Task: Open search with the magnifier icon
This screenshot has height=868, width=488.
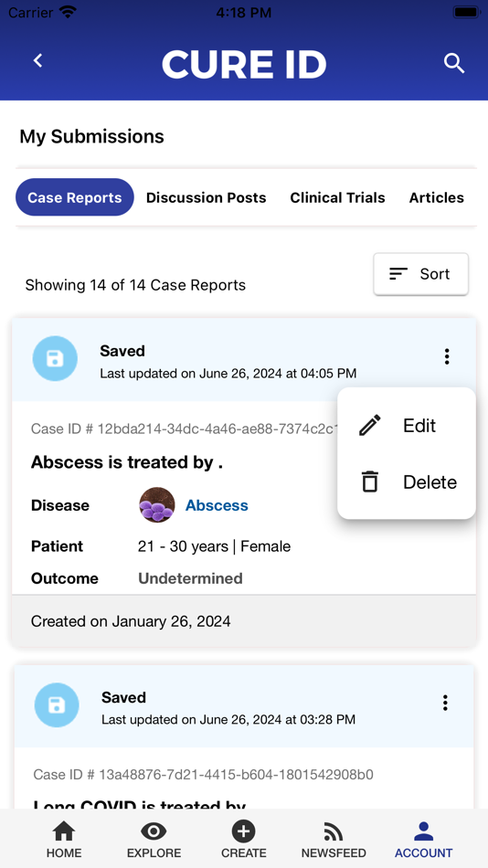Action: coord(454,63)
